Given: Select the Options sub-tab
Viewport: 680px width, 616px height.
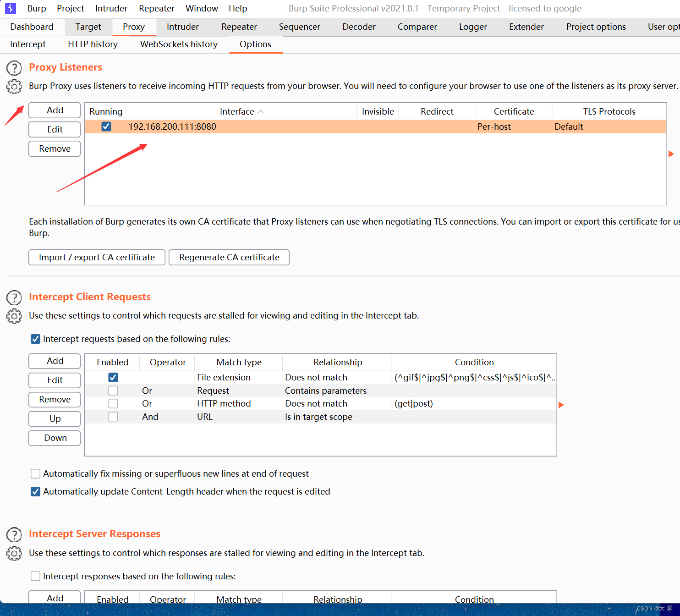Looking at the screenshot, I should [256, 44].
